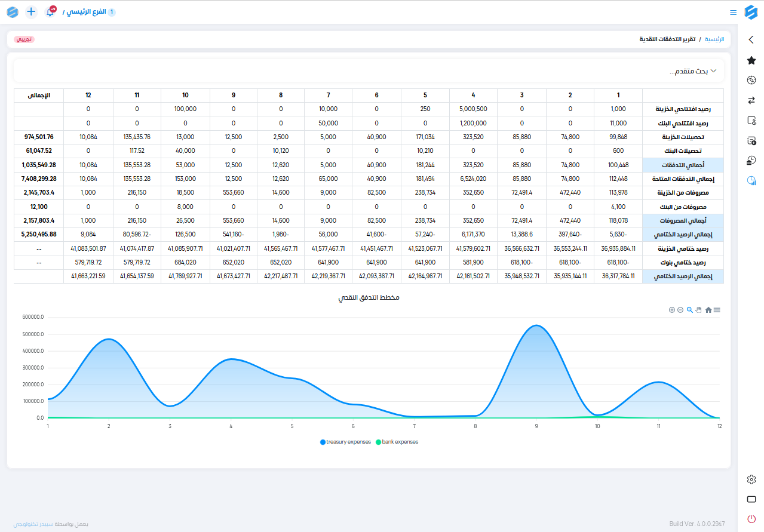Open the chart hamburger export menu
Image resolution: width=764 pixels, height=532 pixels.
tap(717, 310)
